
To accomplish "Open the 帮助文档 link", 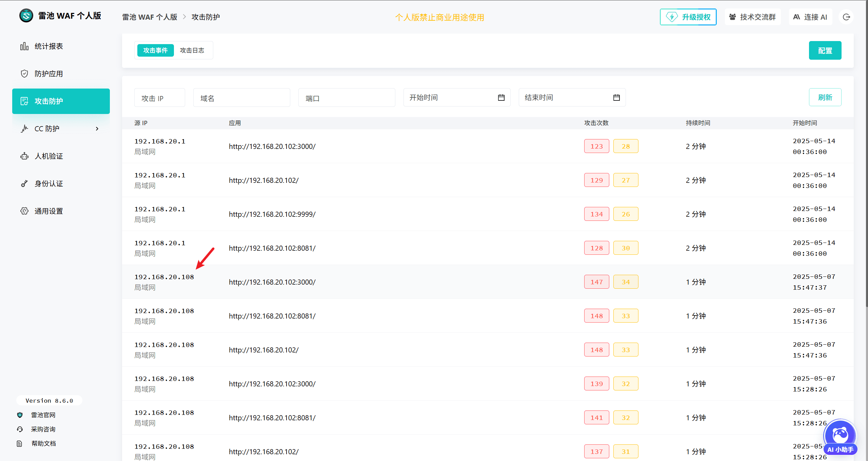I will [x=43, y=443].
